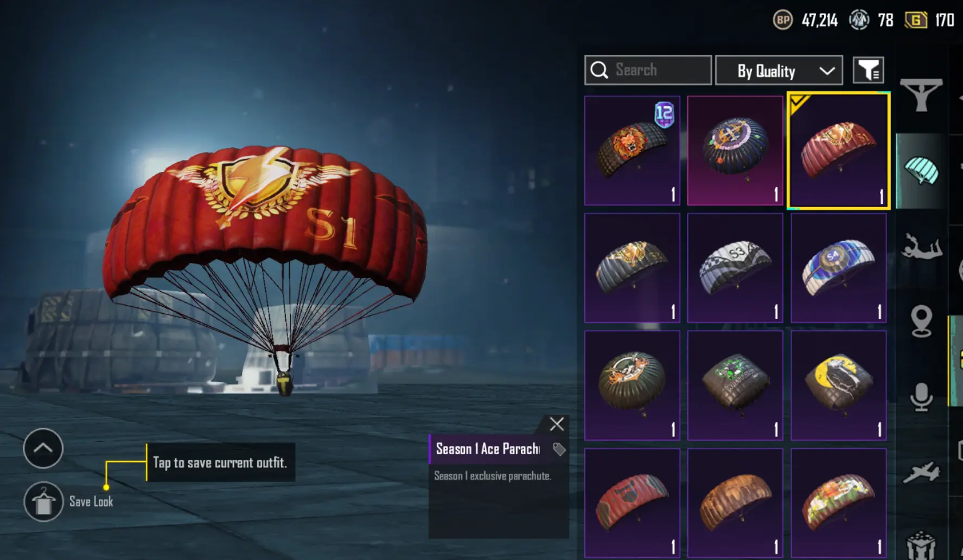The height and width of the screenshot is (560, 963).
Task: Expand the up-chevron circle button
Action: [x=43, y=448]
